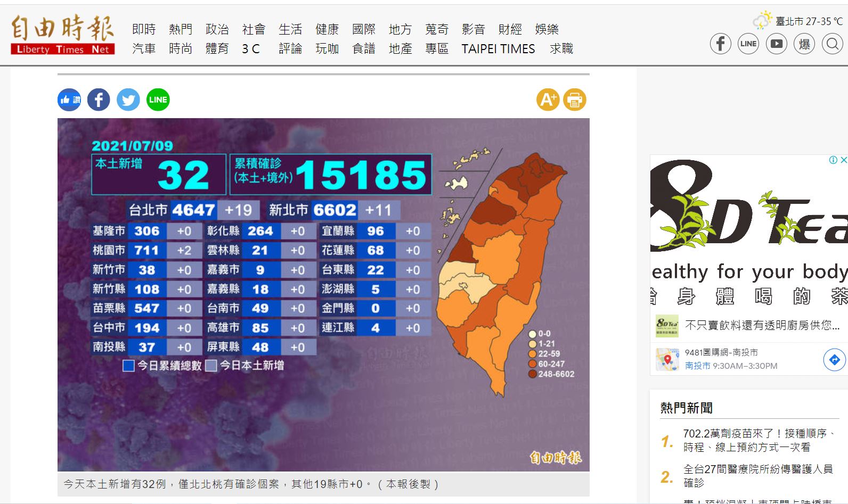Open TAIPEI TIMES link
The width and height of the screenshot is (848, 504).
(498, 49)
